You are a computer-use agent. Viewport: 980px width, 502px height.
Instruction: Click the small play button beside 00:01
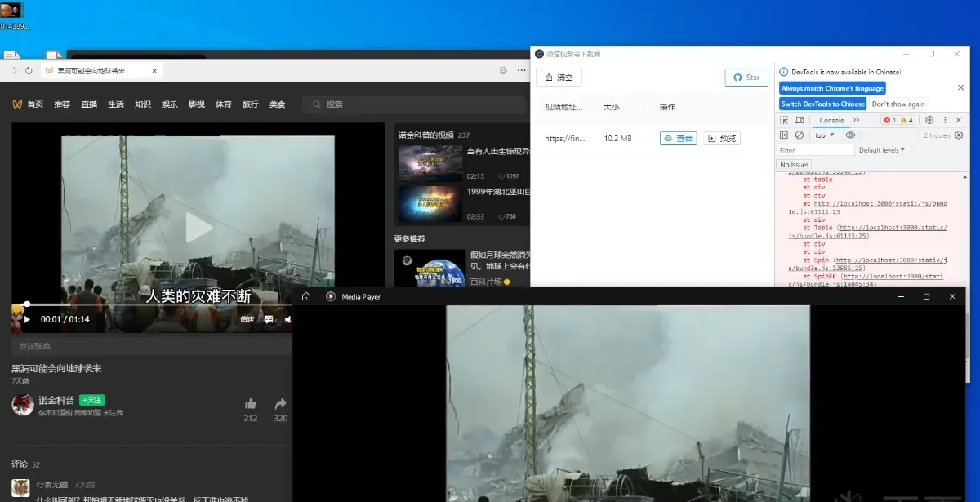click(27, 319)
